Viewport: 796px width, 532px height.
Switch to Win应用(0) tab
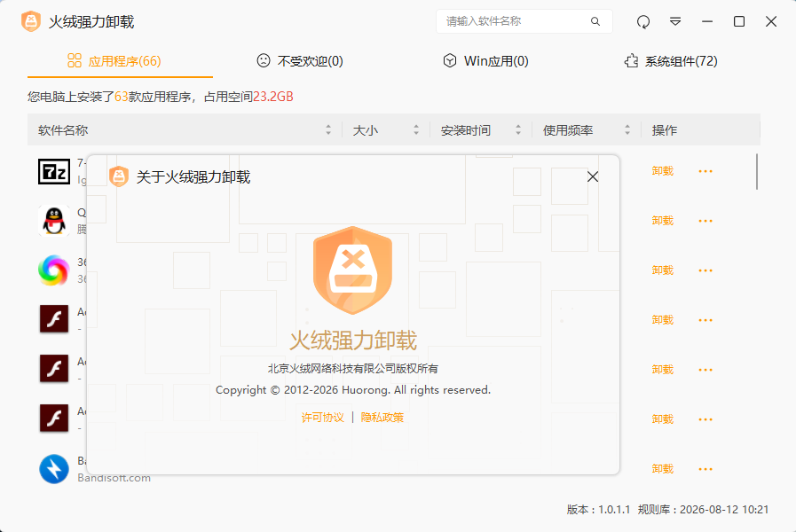point(485,61)
